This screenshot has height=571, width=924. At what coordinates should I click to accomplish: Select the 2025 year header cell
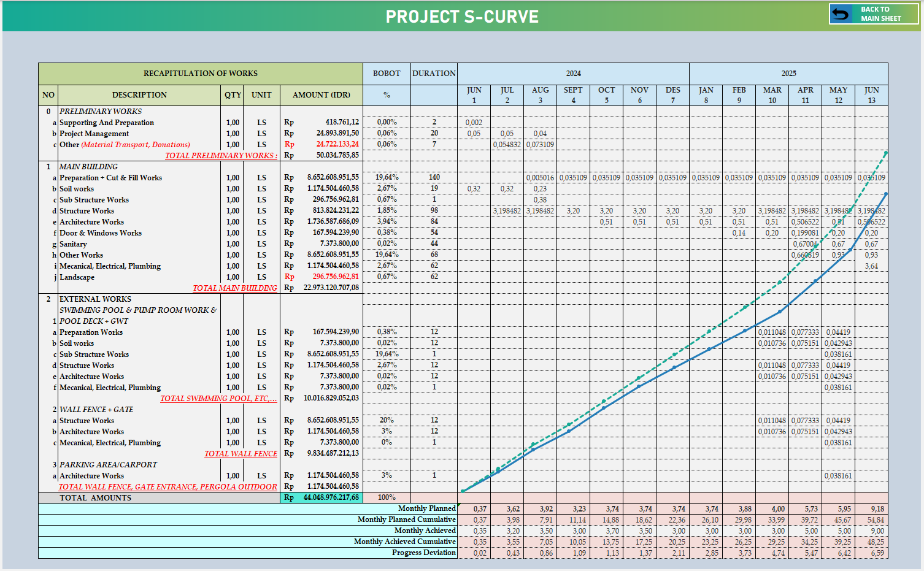pos(788,74)
